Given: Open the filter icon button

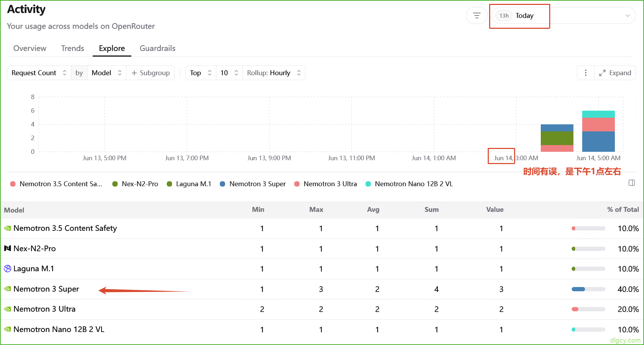Looking at the screenshot, I should pos(477,15).
